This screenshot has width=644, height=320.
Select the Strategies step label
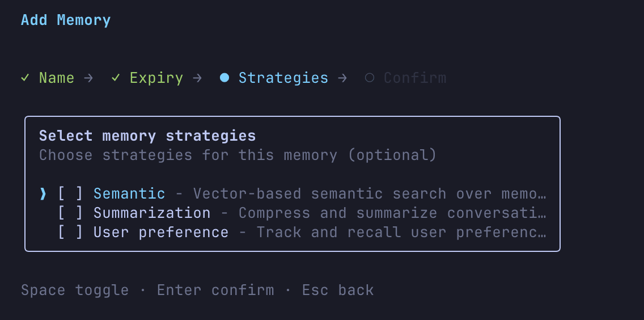click(x=283, y=78)
